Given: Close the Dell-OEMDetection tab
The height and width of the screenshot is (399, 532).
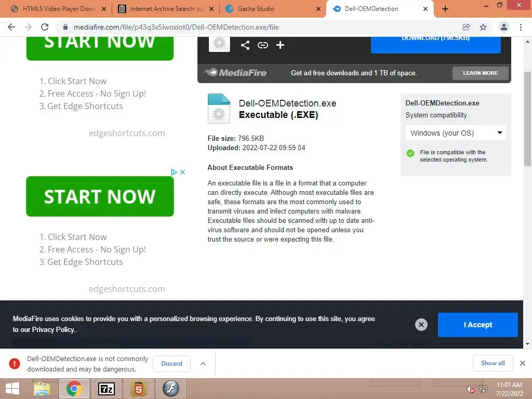Looking at the screenshot, I should (x=425, y=9).
